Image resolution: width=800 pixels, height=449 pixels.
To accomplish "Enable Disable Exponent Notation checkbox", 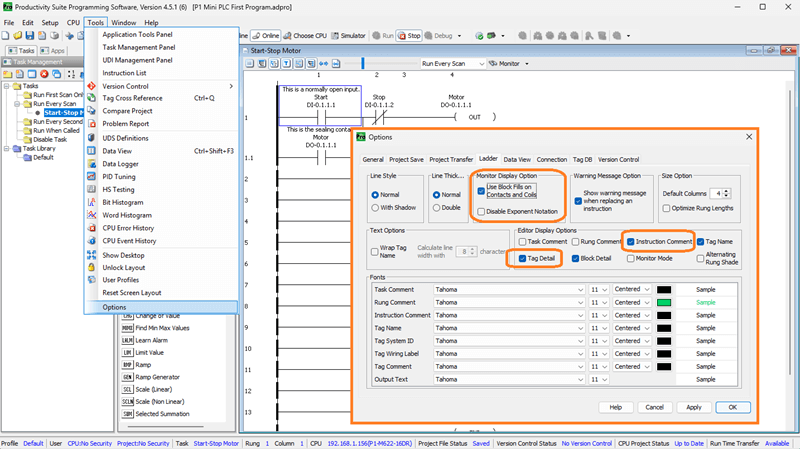I will [x=481, y=211].
